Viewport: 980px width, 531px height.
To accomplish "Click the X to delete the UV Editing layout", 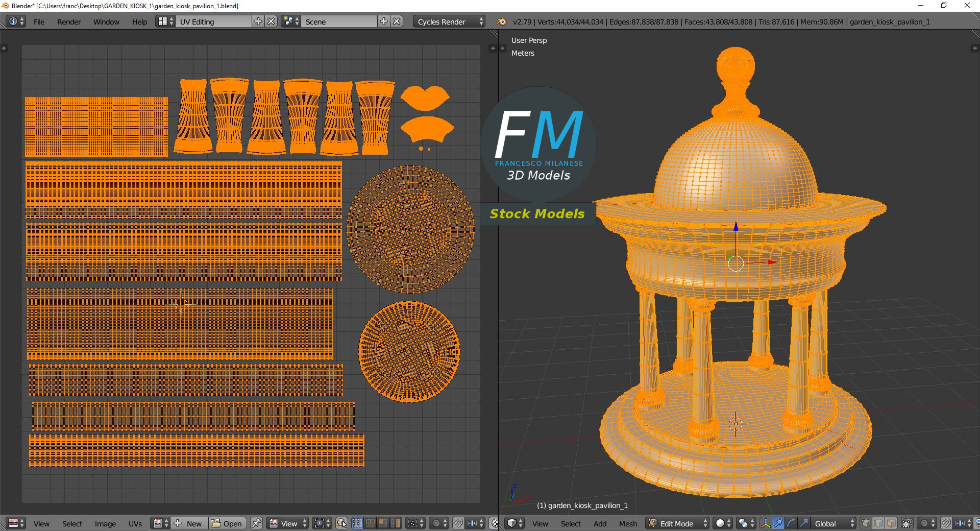I will click(271, 21).
